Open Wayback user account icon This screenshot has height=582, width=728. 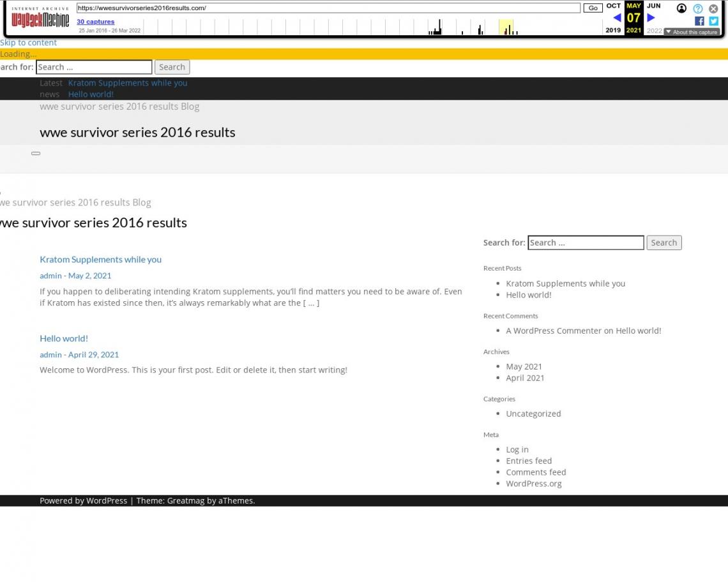(x=681, y=8)
